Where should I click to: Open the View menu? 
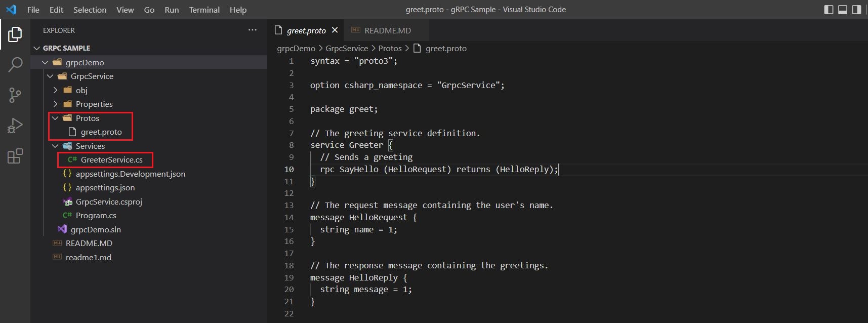pos(125,10)
